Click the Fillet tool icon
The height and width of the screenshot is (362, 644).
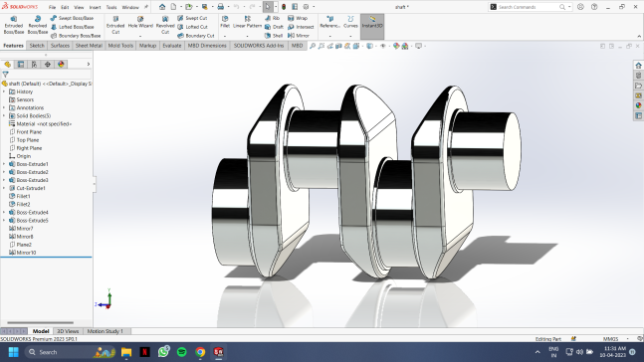(x=225, y=22)
